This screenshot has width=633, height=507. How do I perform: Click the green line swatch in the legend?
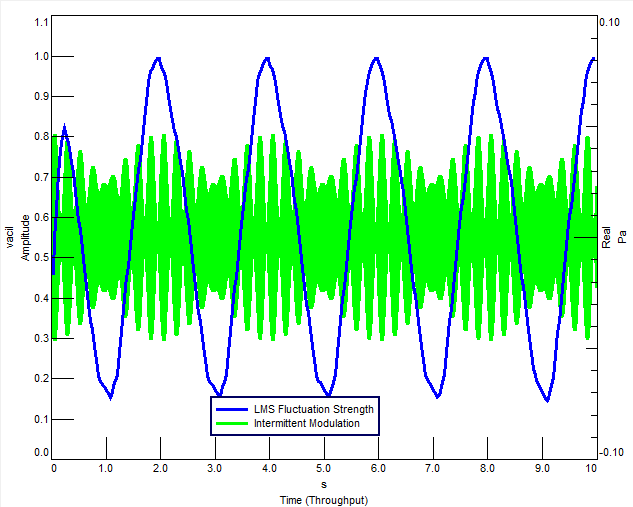coord(234,424)
